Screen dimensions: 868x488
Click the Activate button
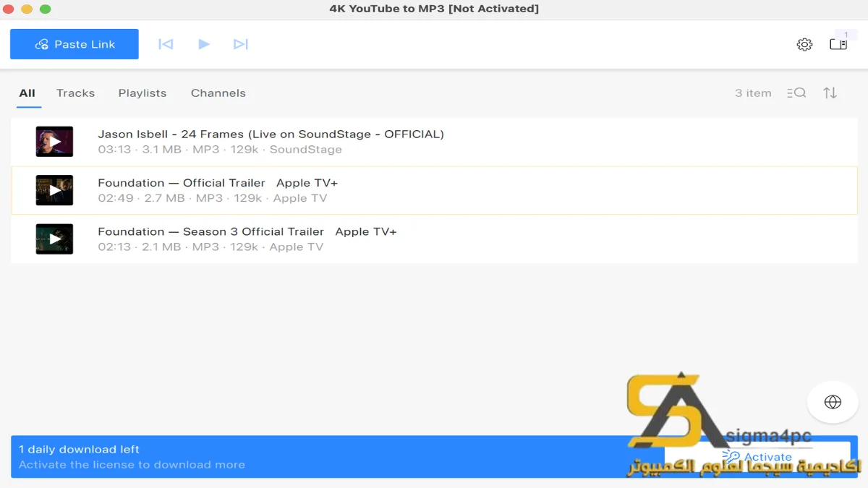[x=757, y=456]
